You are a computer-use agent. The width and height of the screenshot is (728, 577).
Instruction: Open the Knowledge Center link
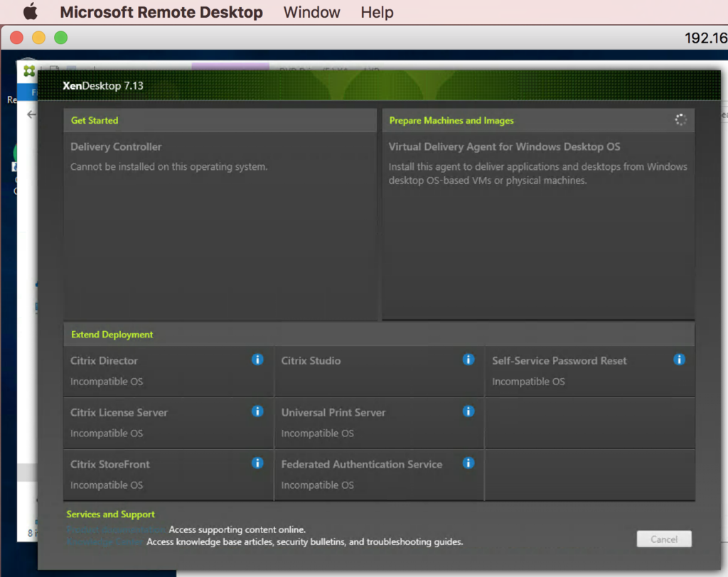105,541
